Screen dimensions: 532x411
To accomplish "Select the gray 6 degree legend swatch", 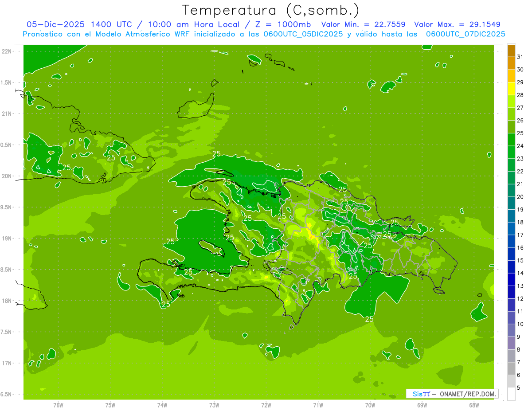I will point(511,368).
